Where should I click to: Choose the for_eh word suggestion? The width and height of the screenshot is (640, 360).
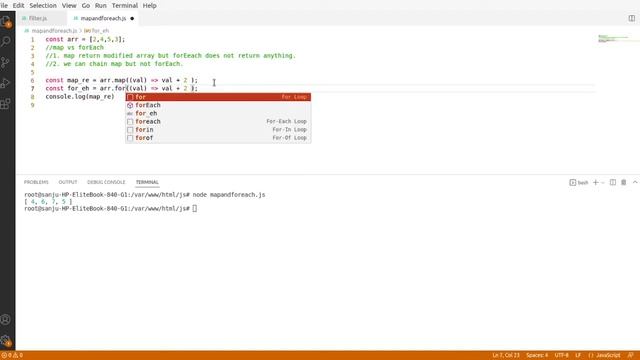(x=218, y=113)
